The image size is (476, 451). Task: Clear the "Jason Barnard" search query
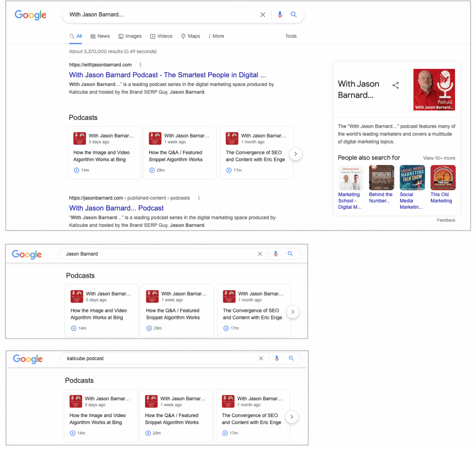coord(260,254)
